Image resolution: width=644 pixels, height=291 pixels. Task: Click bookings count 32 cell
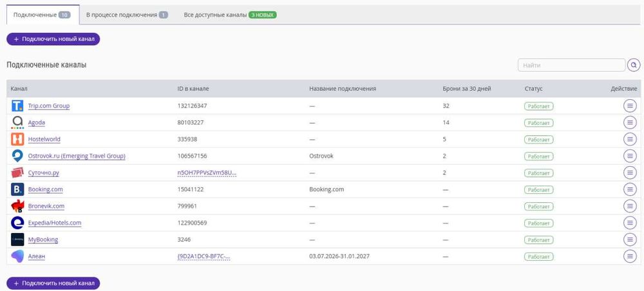coord(446,106)
